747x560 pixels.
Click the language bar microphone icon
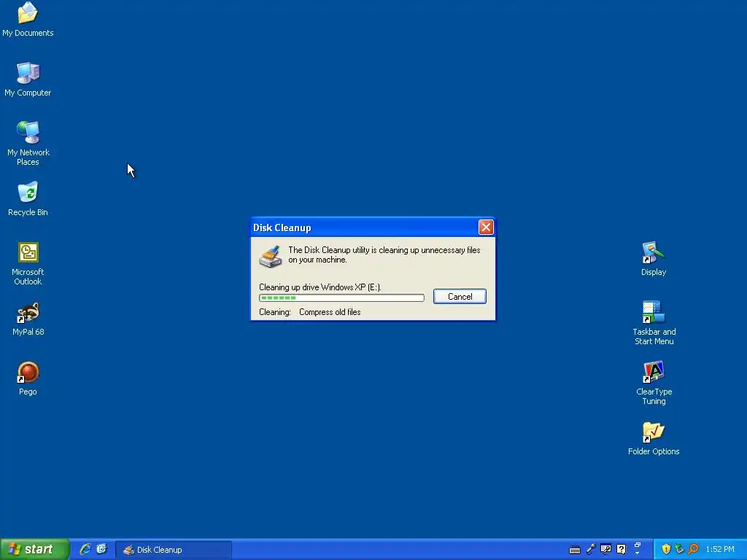[x=591, y=549]
